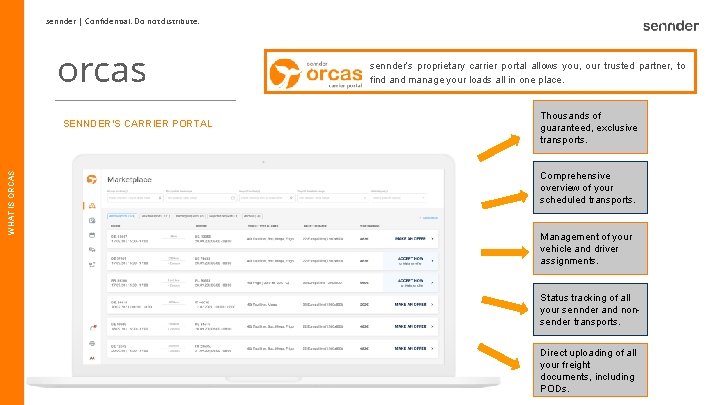720x405 pixels.
Task: Expand chevron of third load row
Action: click(x=433, y=282)
